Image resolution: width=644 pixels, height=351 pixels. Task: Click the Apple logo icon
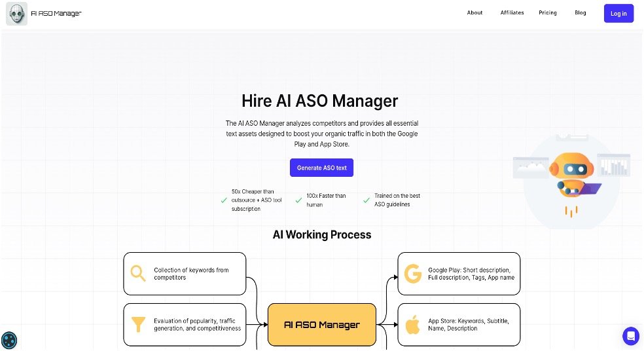(x=412, y=324)
